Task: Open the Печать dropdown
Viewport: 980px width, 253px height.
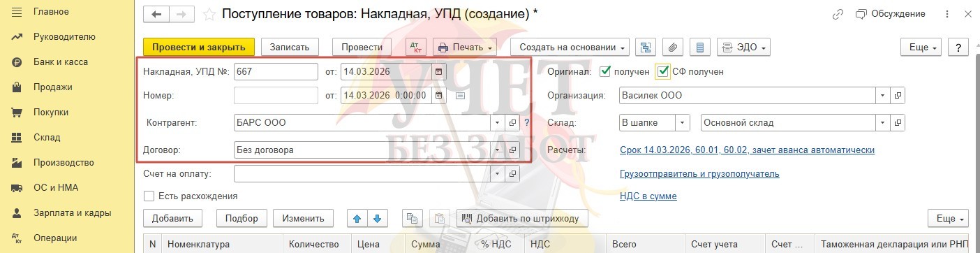Action: tap(464, 47)
